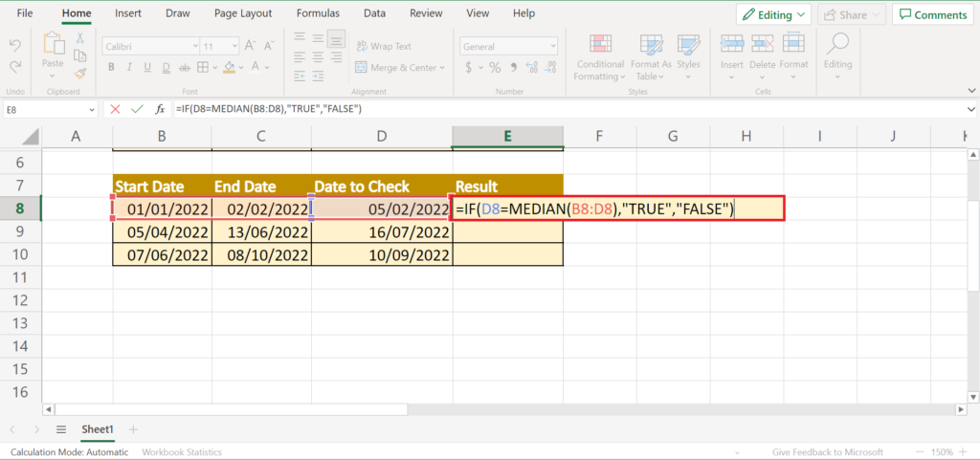980x460 pixels.
Task: Click the Cut scissors icon
Action: click(x=80, y=37)
